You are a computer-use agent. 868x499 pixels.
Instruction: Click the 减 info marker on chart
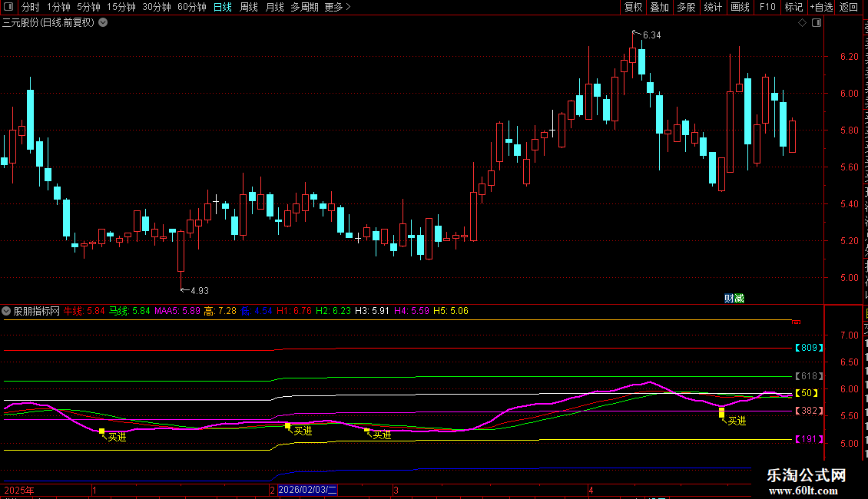(x=739, y=299)
